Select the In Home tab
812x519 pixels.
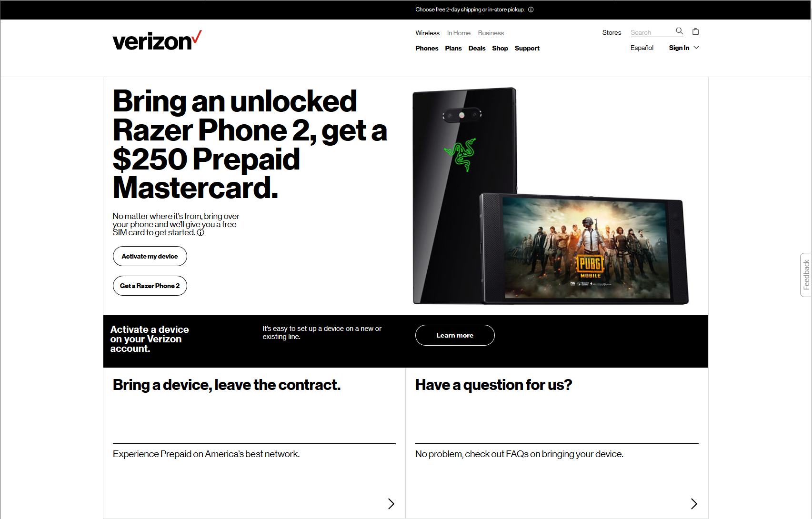coord(459,33)
